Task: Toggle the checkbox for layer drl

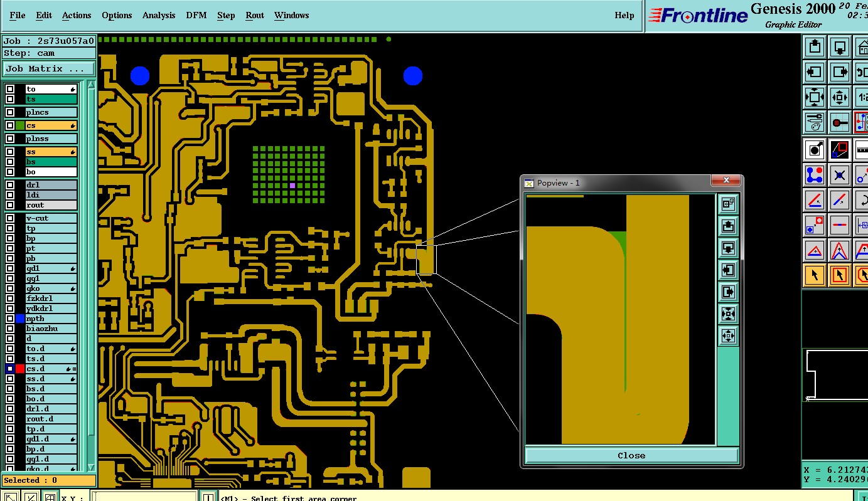Action: coord(10,185)
